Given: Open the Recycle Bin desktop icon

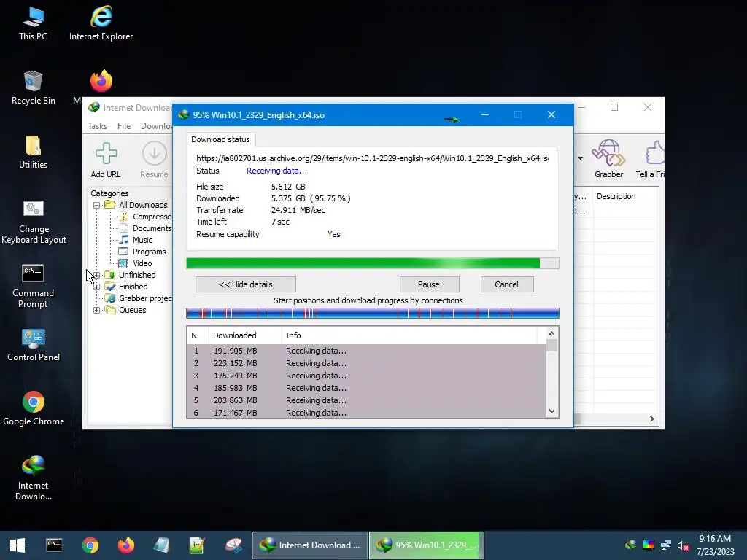Looking at the screenshot, I should click(x=34, y=81).
